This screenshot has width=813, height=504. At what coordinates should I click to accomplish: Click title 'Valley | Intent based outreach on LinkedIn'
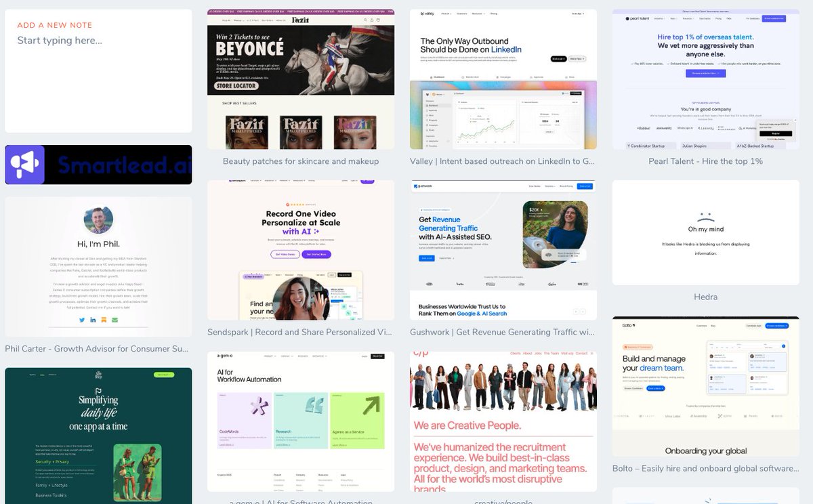pyautogui.click(x=503, y=161)
